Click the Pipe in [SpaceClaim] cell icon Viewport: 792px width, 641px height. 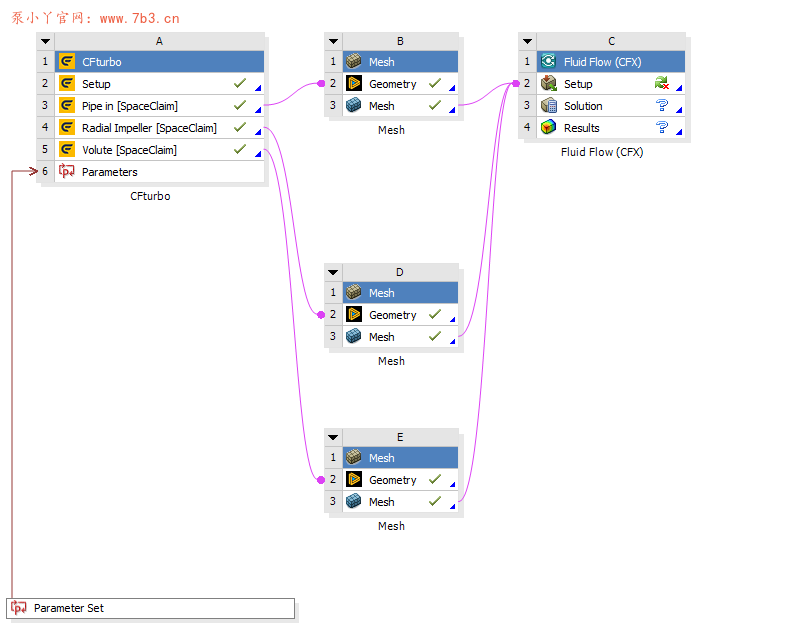click(x=67, y=106)
